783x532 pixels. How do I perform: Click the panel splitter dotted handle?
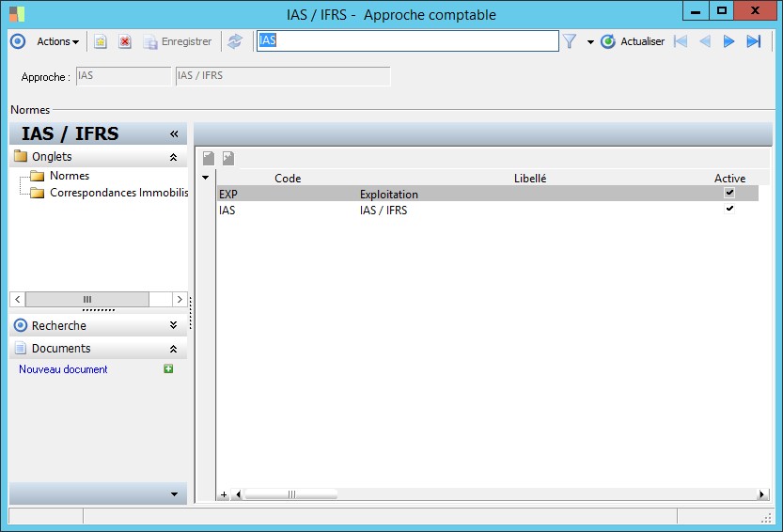[x=190, y=313]
